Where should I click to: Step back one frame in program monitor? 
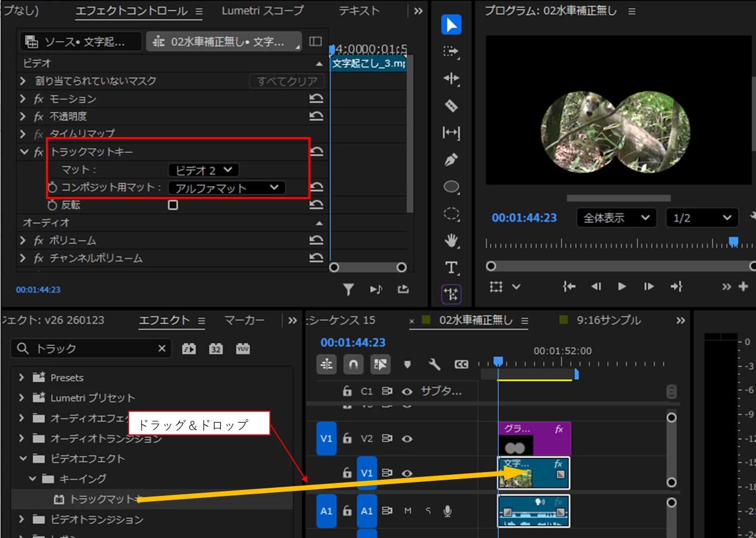tap(596, 287)
